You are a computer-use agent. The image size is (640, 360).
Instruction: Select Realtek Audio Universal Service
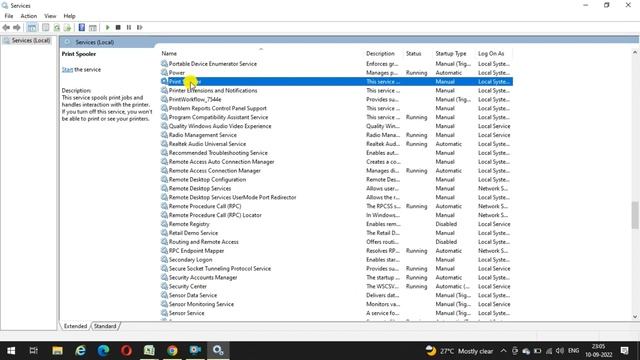[207, 144]
